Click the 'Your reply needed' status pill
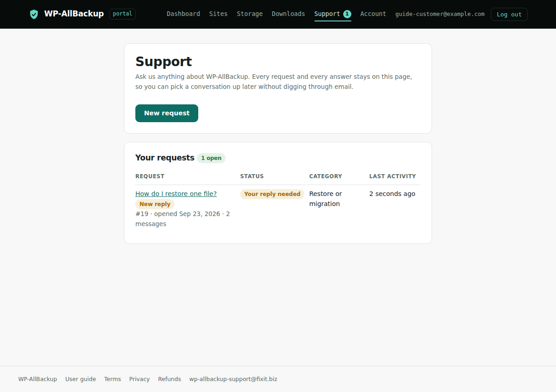556x392 pixels. [x=272, y=194]
